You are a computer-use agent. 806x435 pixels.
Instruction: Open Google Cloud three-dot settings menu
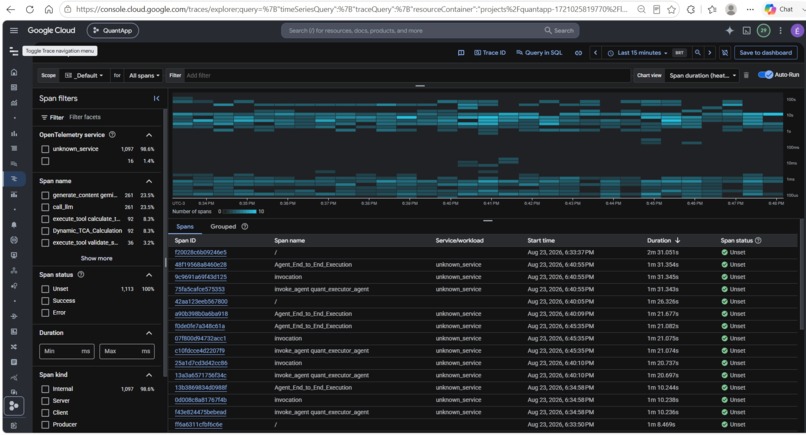click(780, 30)
